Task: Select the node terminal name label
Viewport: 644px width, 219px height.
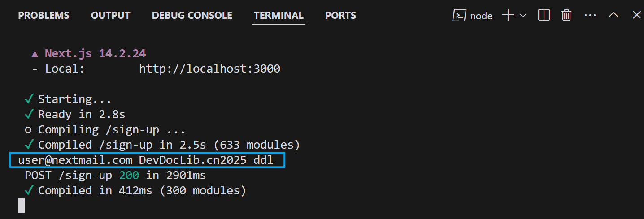Action: click(x=481, y=16)
